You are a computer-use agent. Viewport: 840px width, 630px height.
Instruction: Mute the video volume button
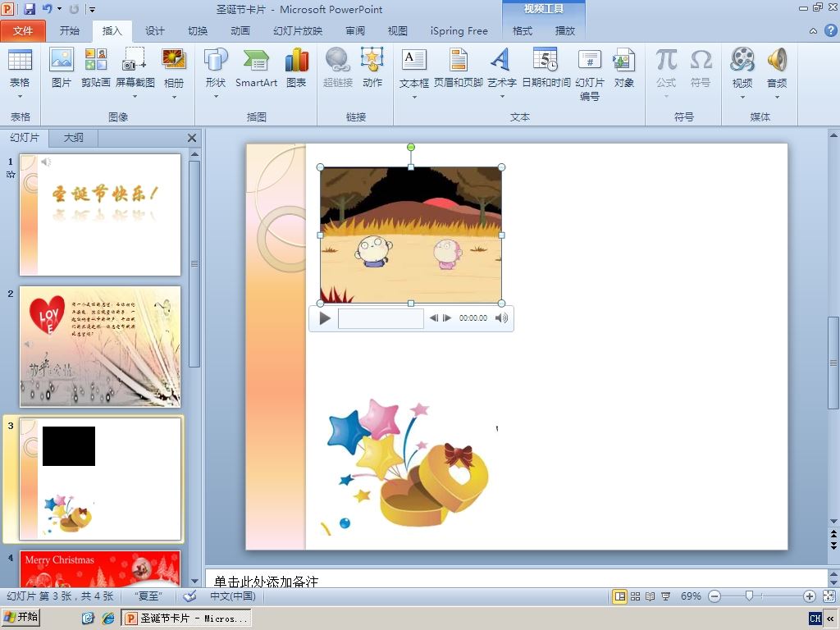coord(501,318)
